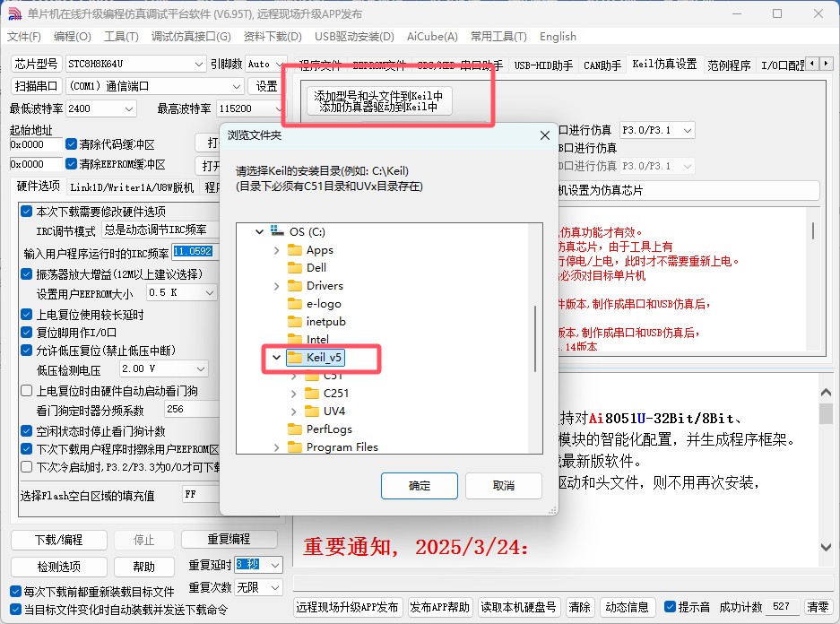Toggle 复位脚用作I/O口 checkbox
The width and height of the screenshot is (840, 624).
[26, 332]
